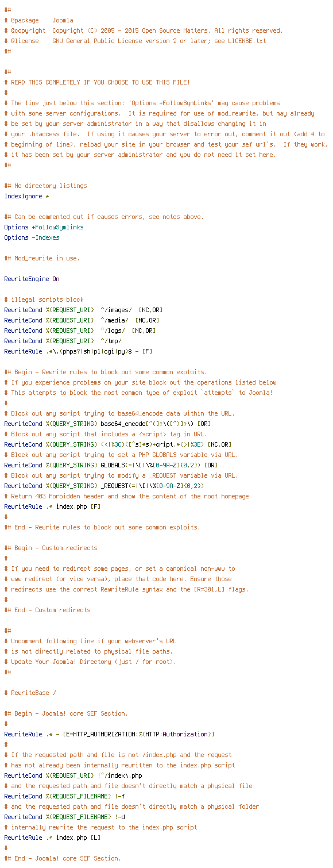
Task: Click the !^/index\.php condition line
Action: [x=73, y=775]
